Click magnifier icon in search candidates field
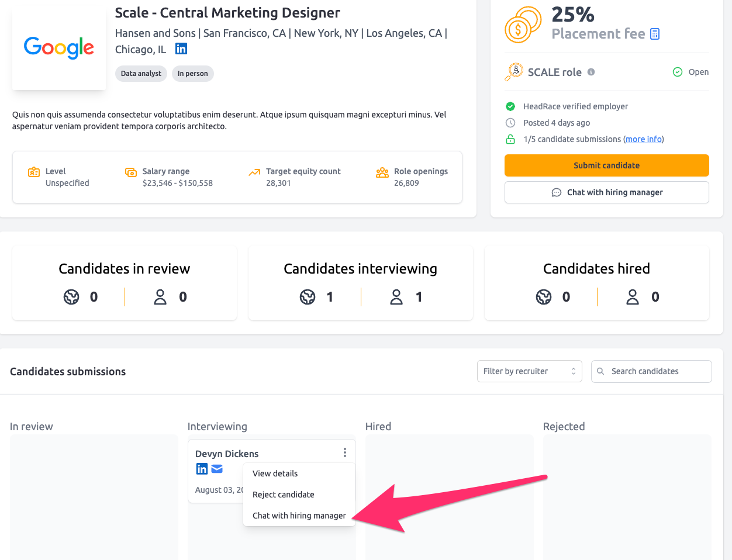 pos(600,371)
